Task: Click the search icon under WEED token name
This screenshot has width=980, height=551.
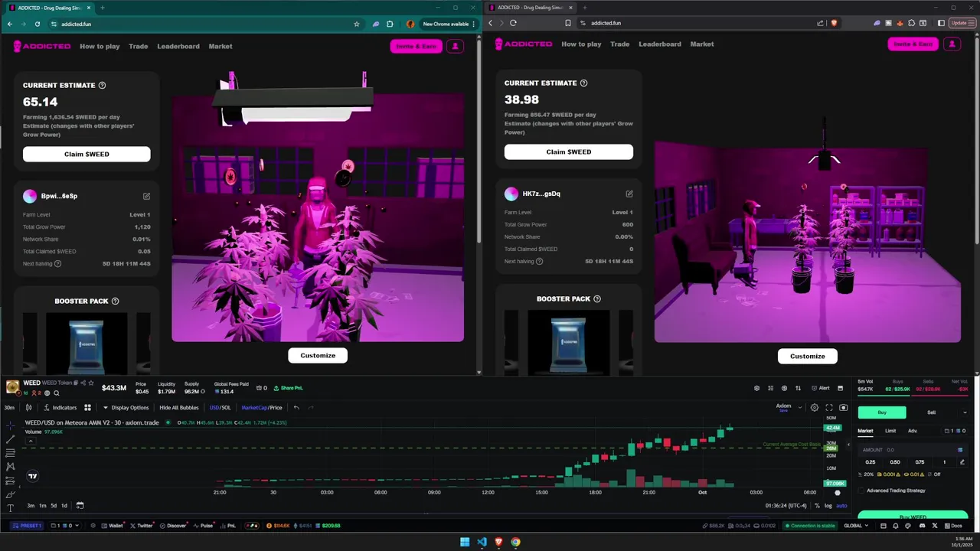Action: tap(57, 393)
